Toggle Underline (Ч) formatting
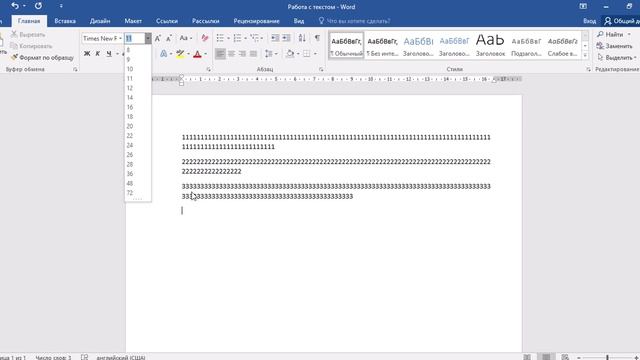 click(x=109, y=53)
